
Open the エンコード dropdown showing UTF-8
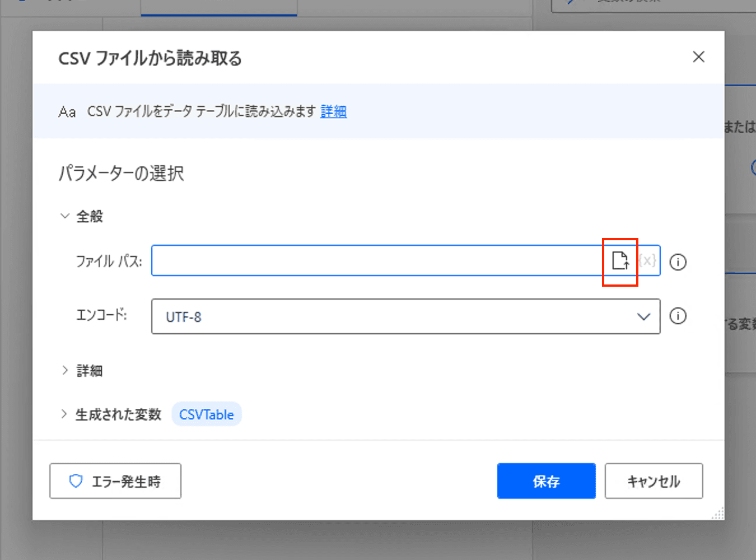[x=405, y=317]
